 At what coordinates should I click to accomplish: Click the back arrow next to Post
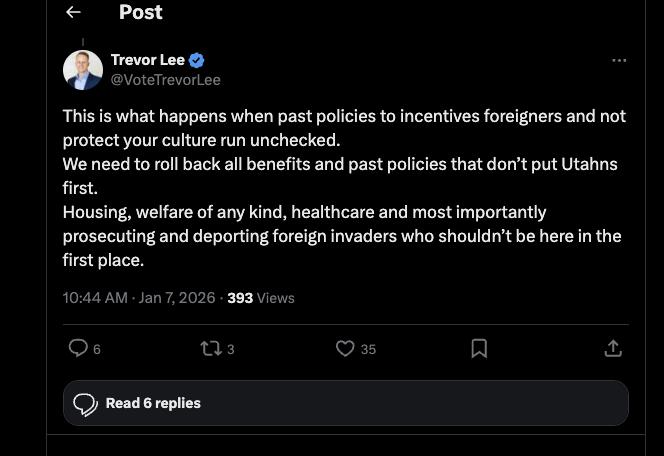73,13
